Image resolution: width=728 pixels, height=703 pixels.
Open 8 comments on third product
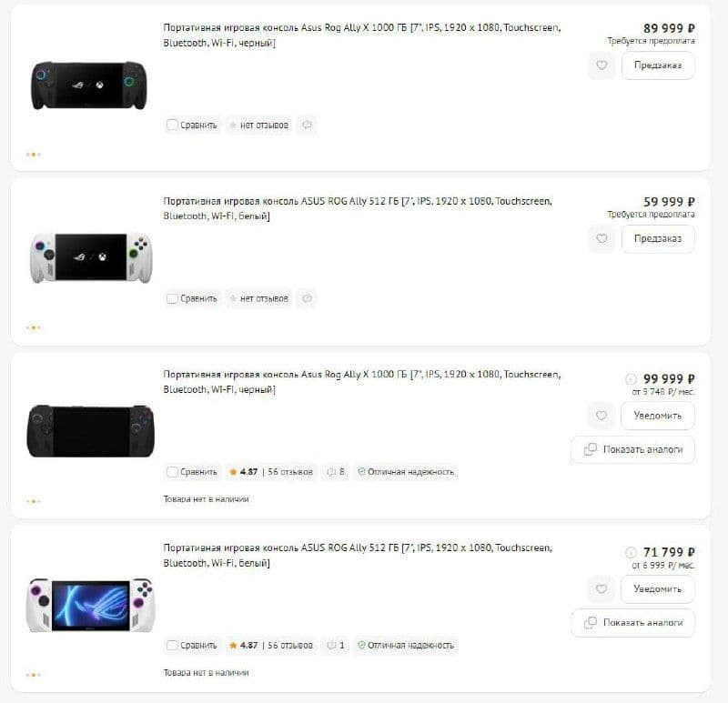(335, 472)
